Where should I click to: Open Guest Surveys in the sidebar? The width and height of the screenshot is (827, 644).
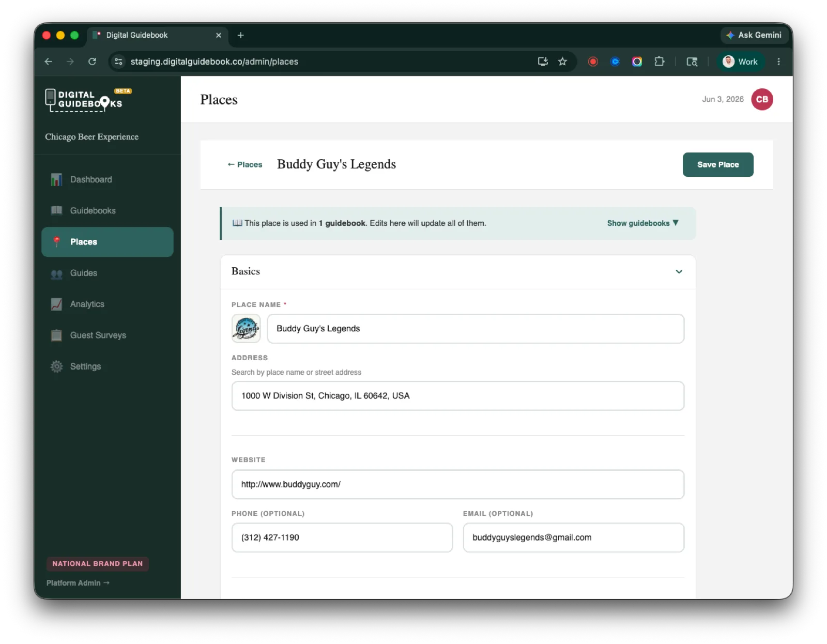108,335
